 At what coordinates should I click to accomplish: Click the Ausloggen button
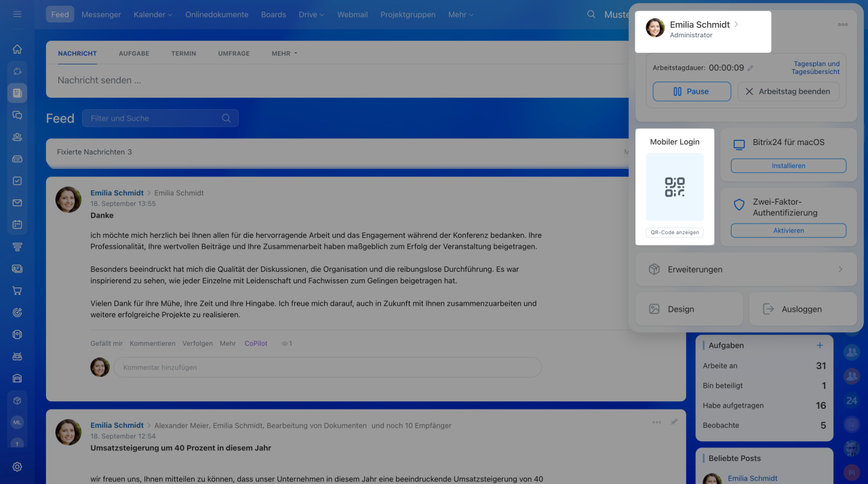coord(802,309)
